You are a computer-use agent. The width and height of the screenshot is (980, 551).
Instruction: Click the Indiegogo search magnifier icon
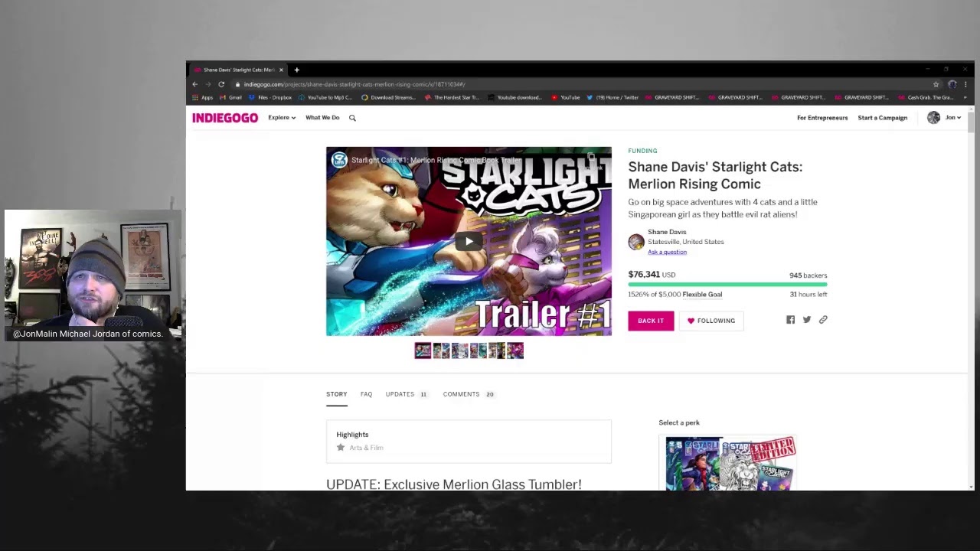352,118
